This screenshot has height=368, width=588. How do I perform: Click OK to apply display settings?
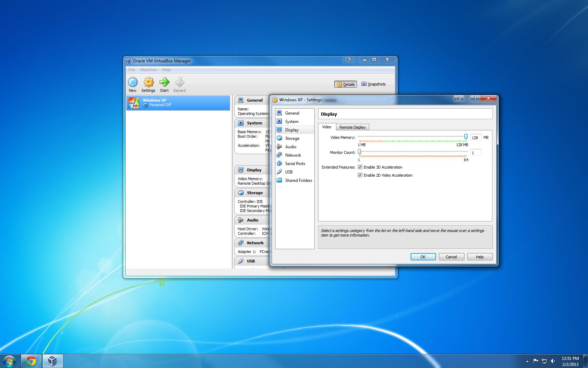click(x=423, y=257)
